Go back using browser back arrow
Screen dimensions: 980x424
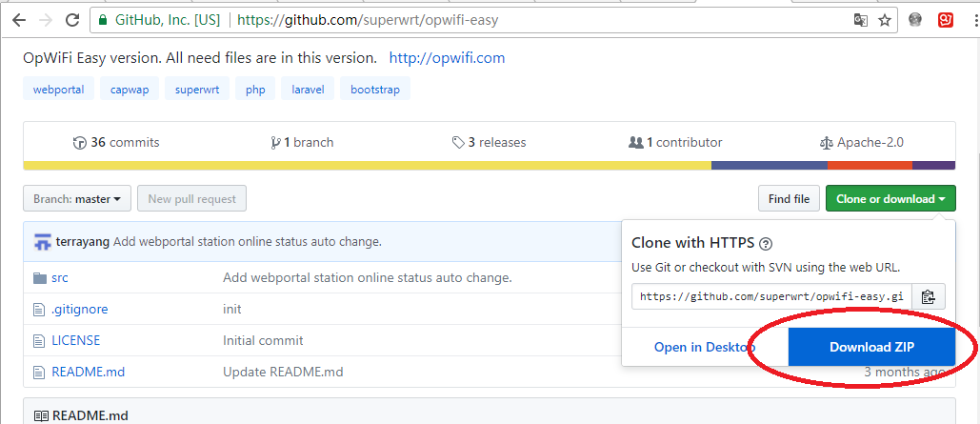coord(18,20)
